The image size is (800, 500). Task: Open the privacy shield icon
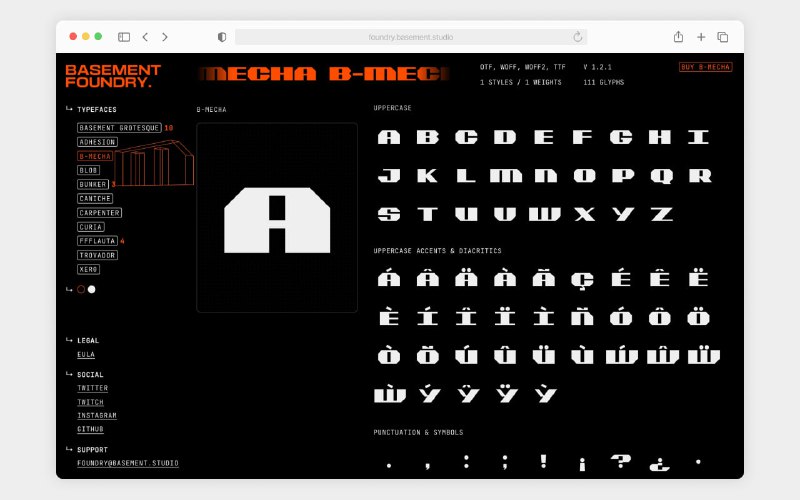[x=222, y=37]
